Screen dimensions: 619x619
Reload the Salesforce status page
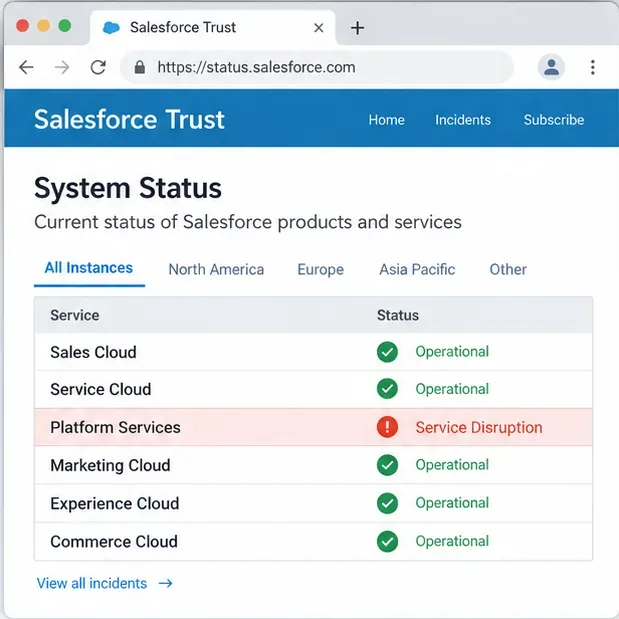click(98, 68)
